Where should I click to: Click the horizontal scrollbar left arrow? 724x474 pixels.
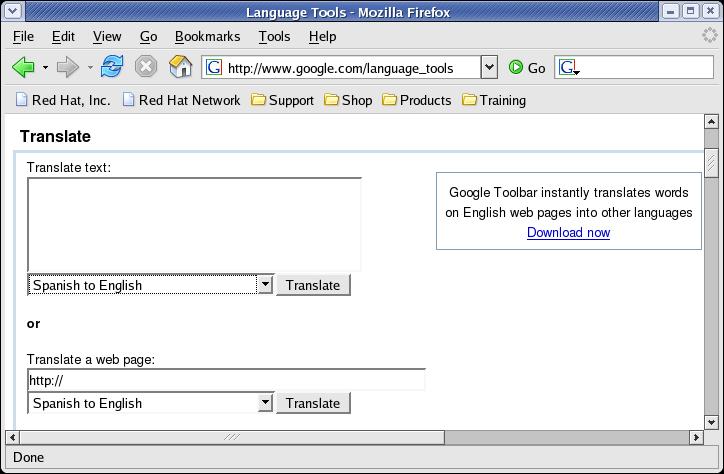tap(12, 437)
